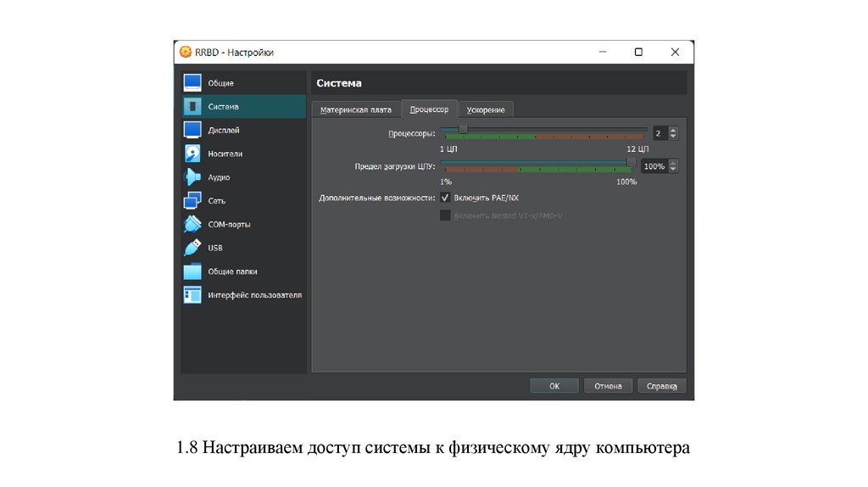The width and height of the screenshot is (868, 487).
Task: Click the disabled Nested VT-x/AMD-V checkbox
Action: (x=445, y=216)
